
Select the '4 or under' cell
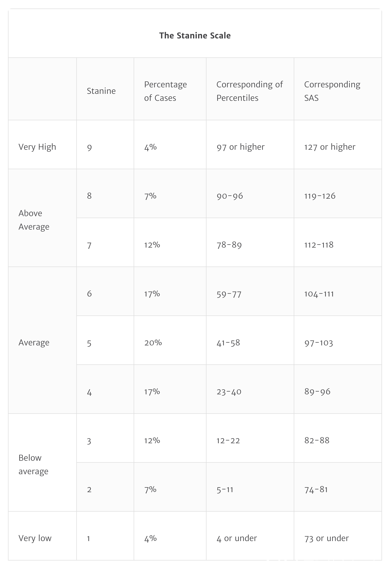coord(237,538)
